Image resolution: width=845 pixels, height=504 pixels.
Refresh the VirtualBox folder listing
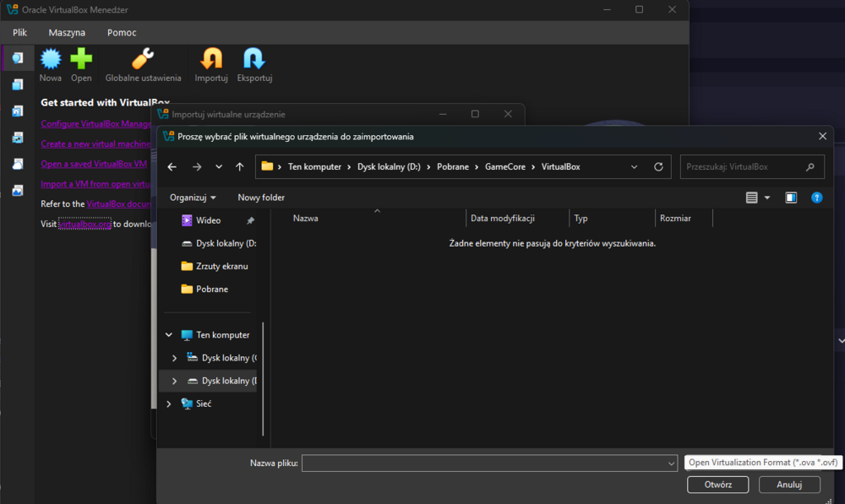click(658, 167)
